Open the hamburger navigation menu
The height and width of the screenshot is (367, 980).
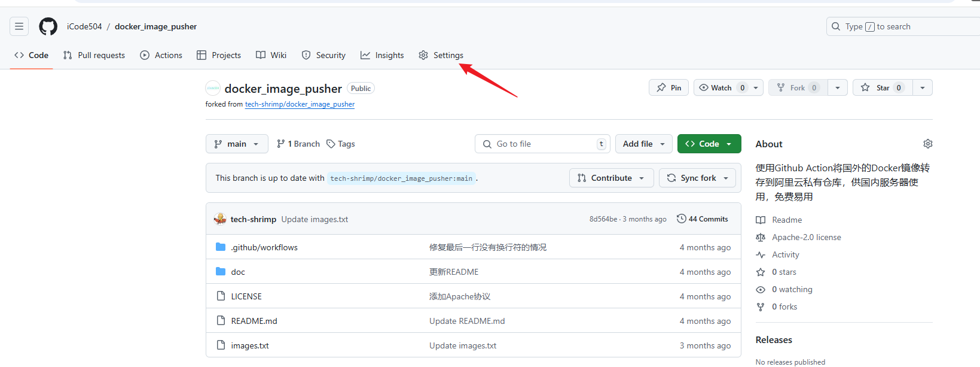(19, 26)
